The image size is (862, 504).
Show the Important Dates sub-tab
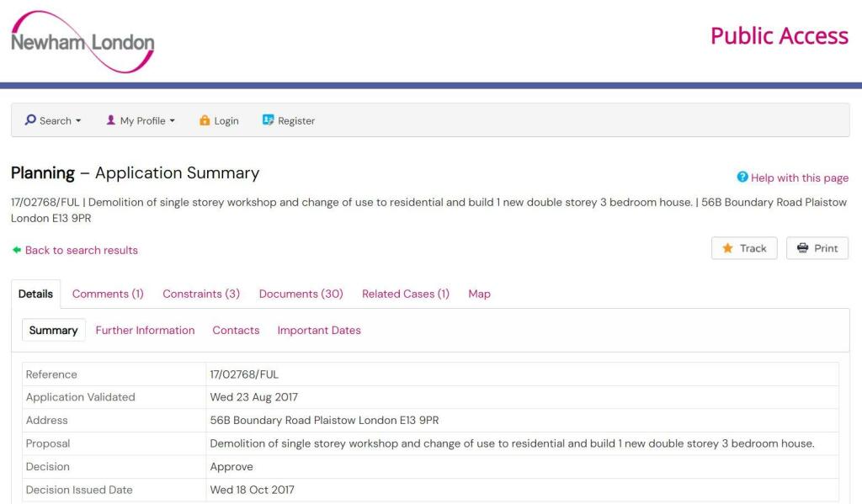point(319,330)
